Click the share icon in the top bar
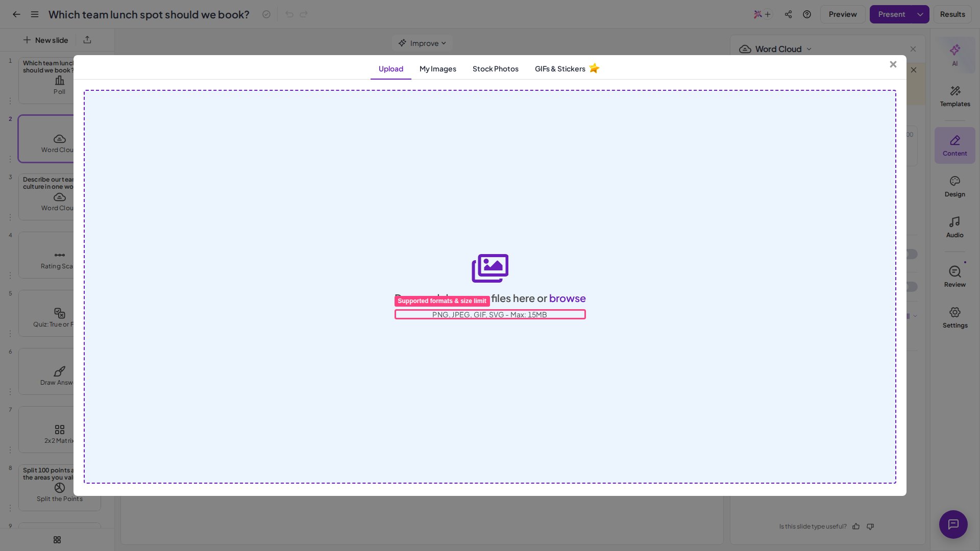 pos(788,14)
